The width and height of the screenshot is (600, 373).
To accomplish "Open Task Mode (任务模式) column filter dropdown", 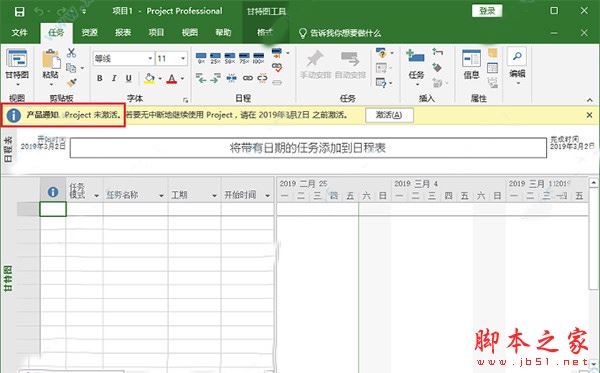I will [x=96, y=195].
